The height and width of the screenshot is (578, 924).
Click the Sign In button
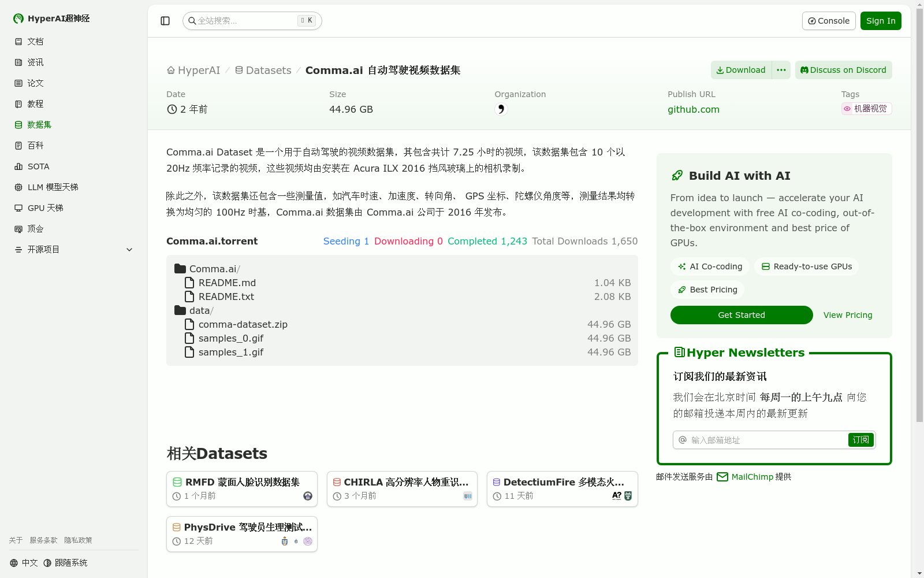(x=881, y=21)
